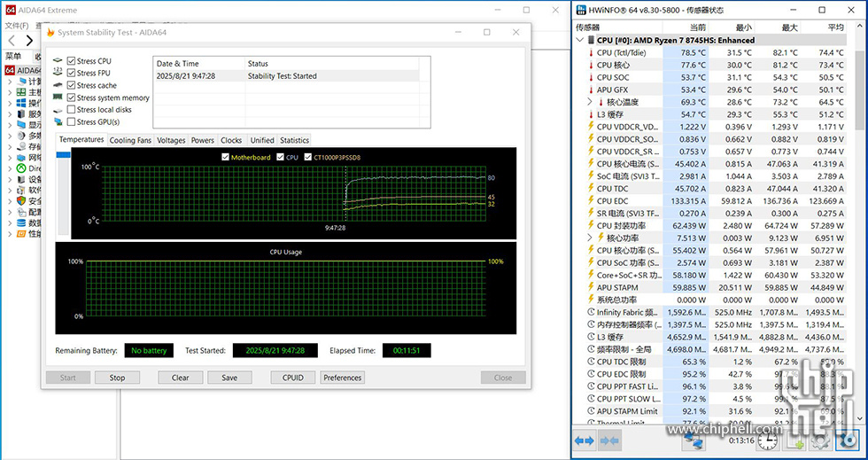Screen dimensions: 868x460
Task: Click the Stop button
Action: tap(117, 378)
